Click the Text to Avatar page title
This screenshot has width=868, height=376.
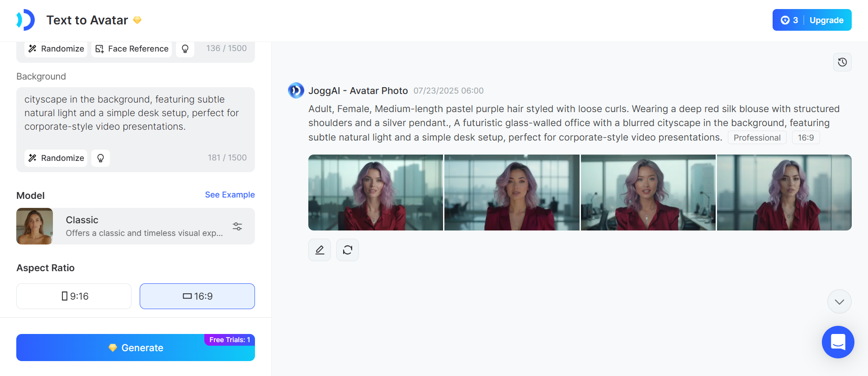(87, 20)
